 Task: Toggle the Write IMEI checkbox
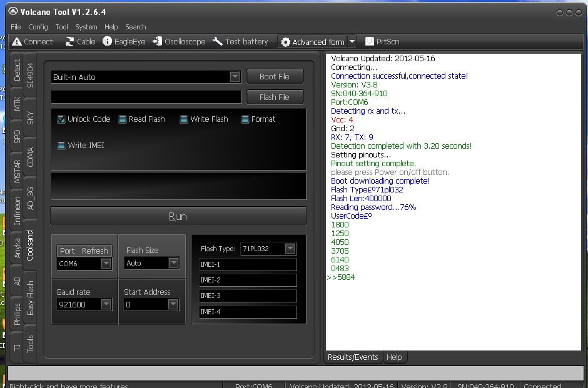(x=61, y=146)
